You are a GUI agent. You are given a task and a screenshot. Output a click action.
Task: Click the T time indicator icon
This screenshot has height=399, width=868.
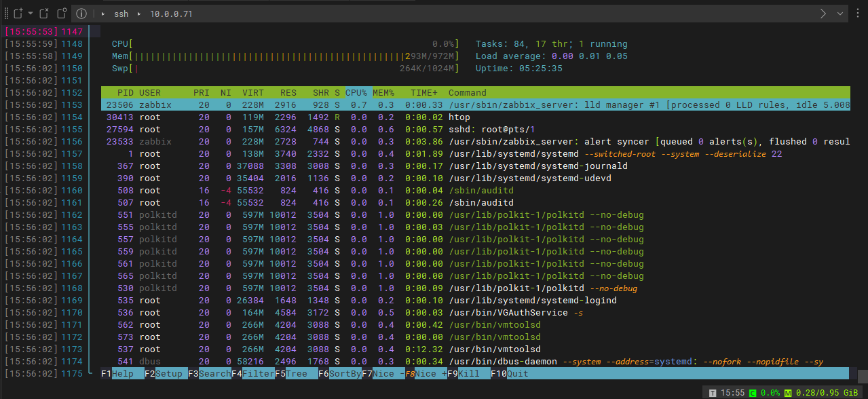coord(712,393)
